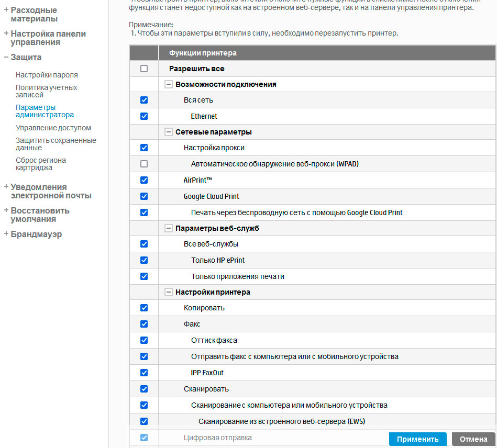This screenshot has height=448, width=497.
Task: Disable the Google Cloud Print checkbox
Action: click(x=144, y=196)
